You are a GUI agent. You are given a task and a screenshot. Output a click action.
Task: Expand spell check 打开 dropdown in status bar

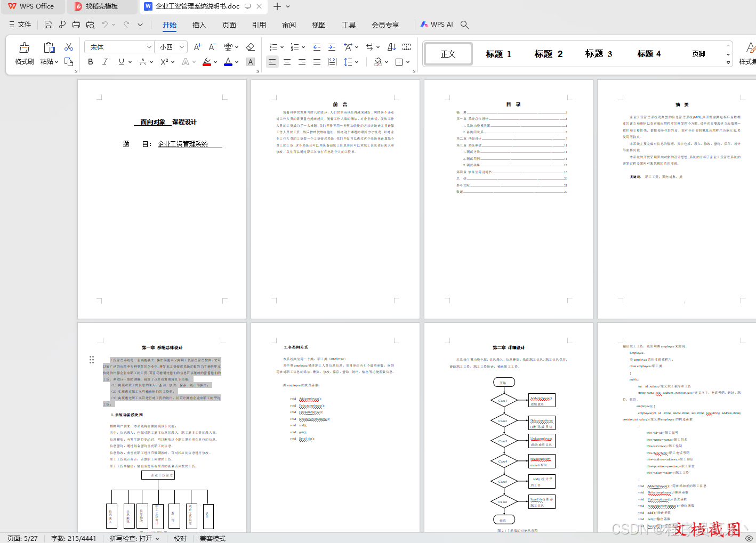click(157, 539)
